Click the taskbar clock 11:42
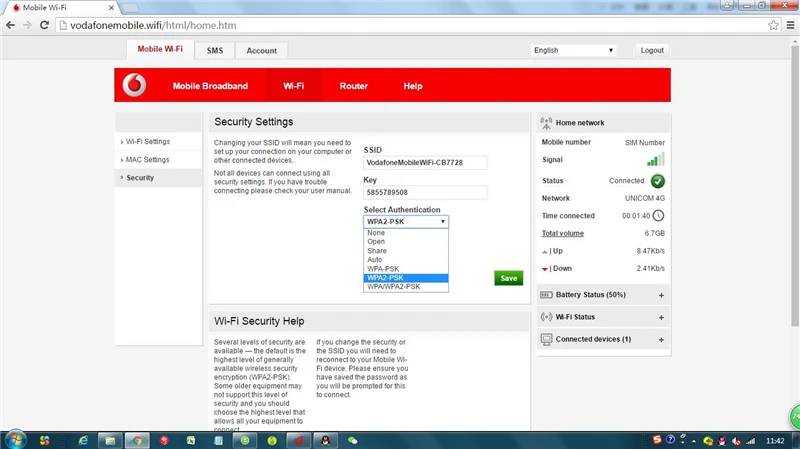Viewport: 800px width, 449px height. [775, 441]
